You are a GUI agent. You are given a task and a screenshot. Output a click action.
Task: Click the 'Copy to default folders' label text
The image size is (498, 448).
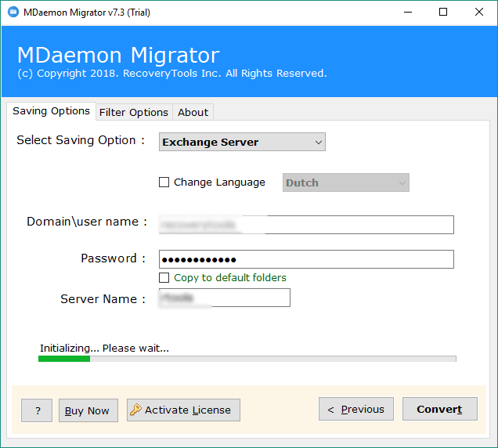pos(230,277)
